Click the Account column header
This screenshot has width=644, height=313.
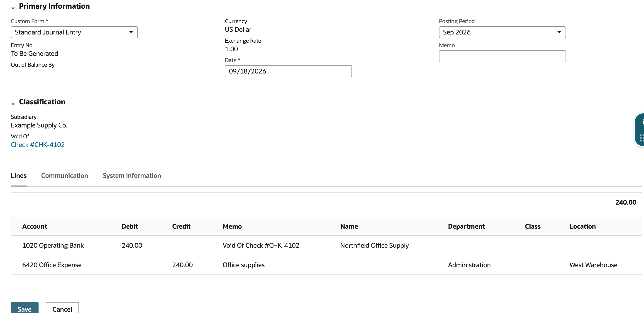[35, 226]
